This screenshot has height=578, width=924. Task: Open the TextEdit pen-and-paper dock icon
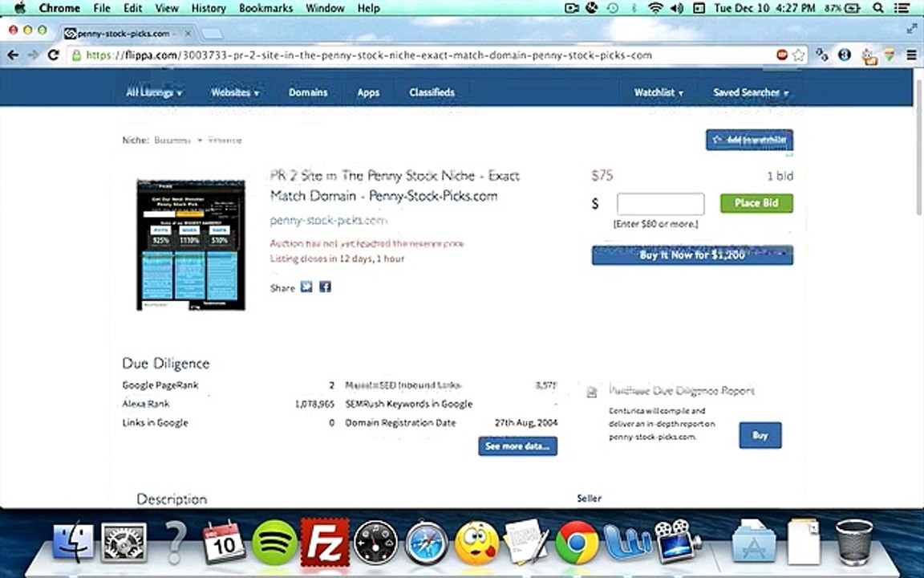(526, 541)
